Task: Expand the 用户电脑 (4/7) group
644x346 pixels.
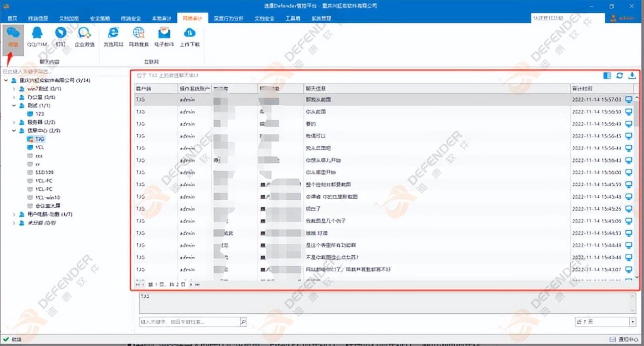Action: pyautogui.click(x=14, y=215)
